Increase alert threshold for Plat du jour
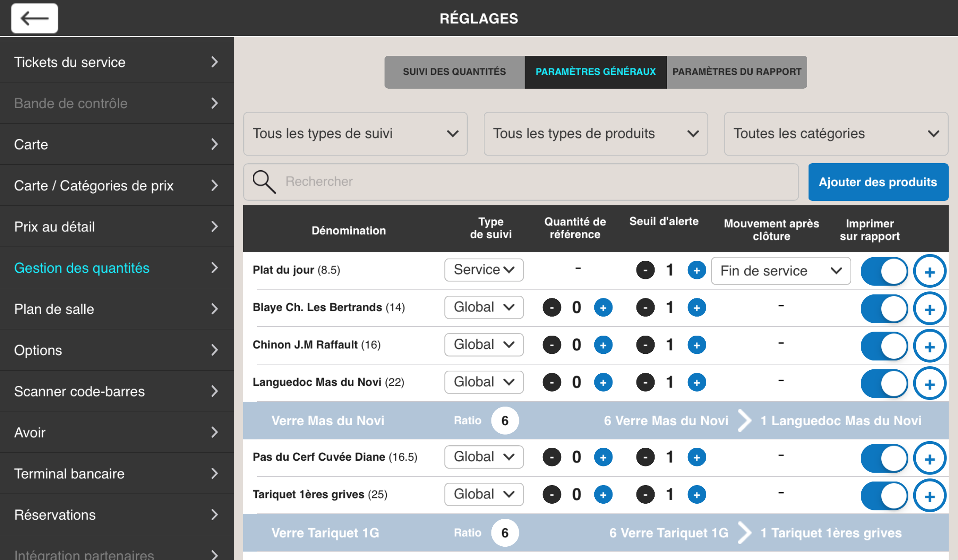 click(x=696, y=270)
